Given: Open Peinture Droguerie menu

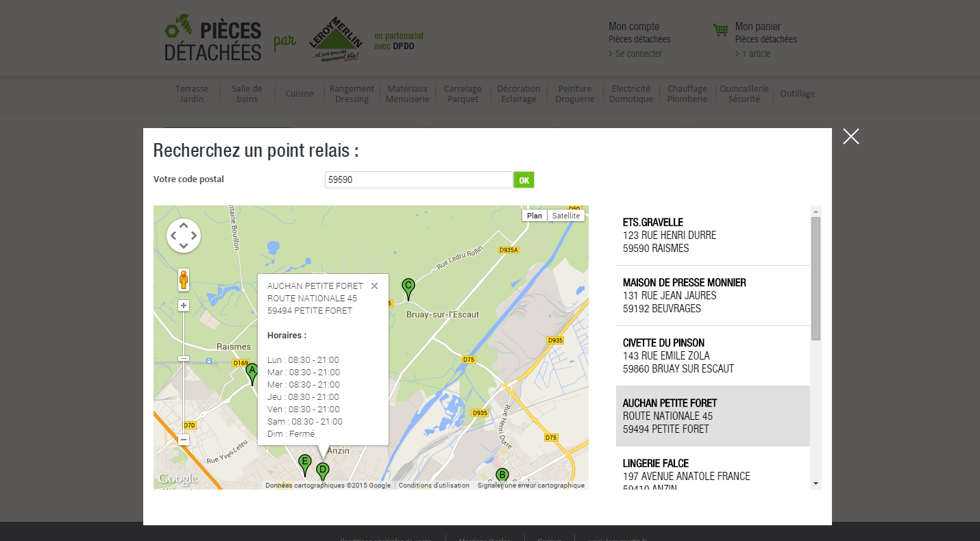Looking at the screenshot, I should [x=574, y=94].
